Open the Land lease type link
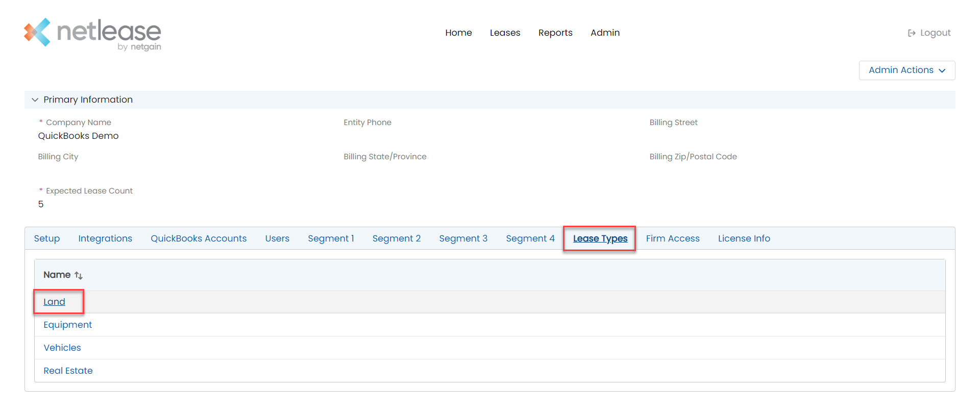Image resolution: width=980 pixels, height=410 pixels. (x=54, y=302)
